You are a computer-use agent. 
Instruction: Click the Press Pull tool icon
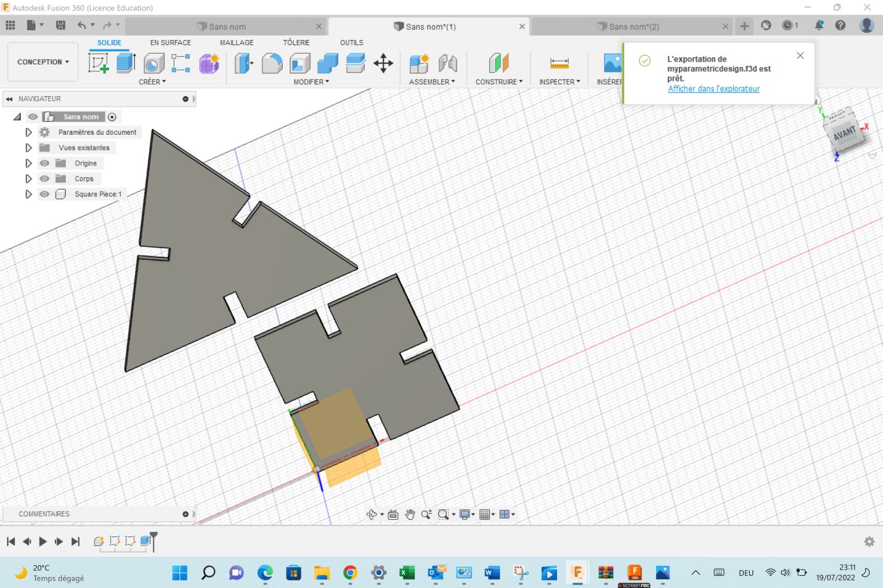point(244,63)
